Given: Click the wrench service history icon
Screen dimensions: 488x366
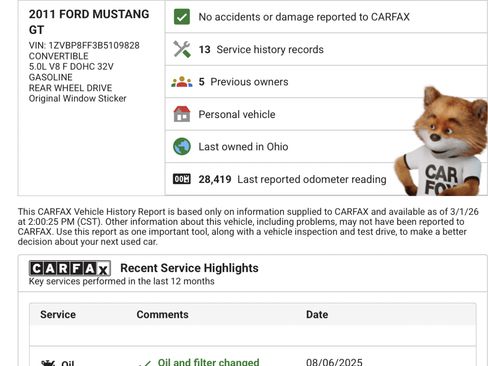Looking at the screenshot, I should tap(182, 49).
